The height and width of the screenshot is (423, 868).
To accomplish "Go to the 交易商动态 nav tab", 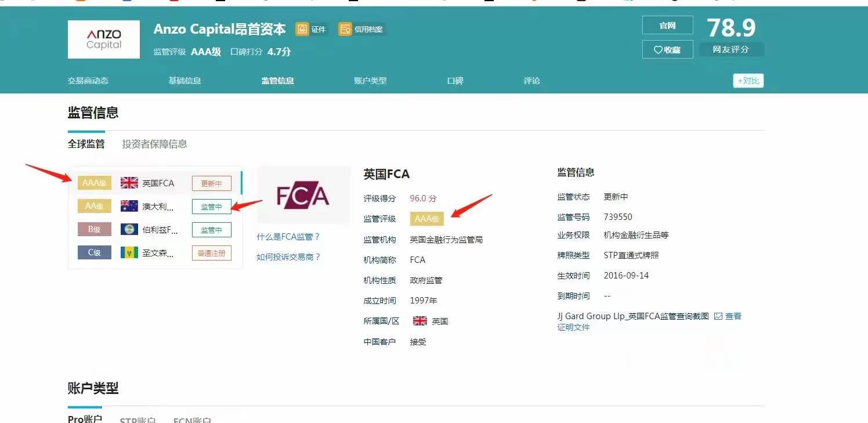I will 88,81.
